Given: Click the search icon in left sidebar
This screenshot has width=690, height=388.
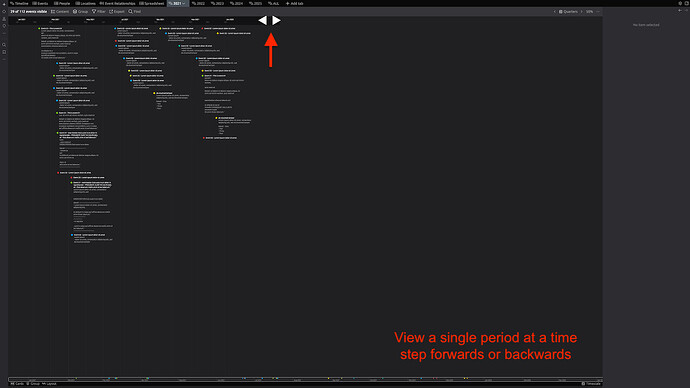Looking at the screenshot, I should 4,45.
